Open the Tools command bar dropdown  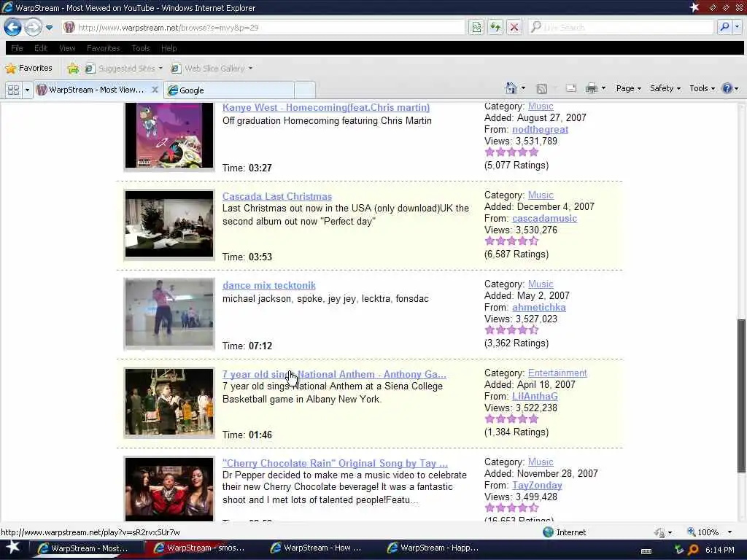[703, 88]
